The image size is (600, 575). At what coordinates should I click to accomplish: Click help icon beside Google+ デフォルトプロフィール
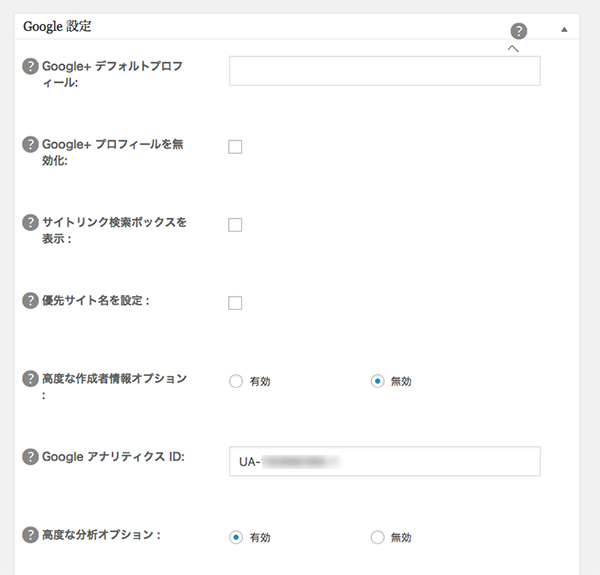click(x=30, y=66)
